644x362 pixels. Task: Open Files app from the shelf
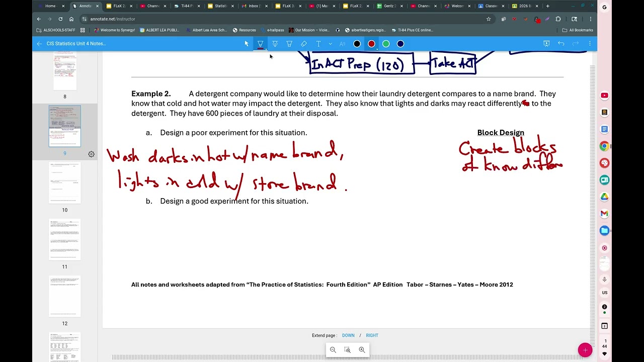(x=604, y=231)
